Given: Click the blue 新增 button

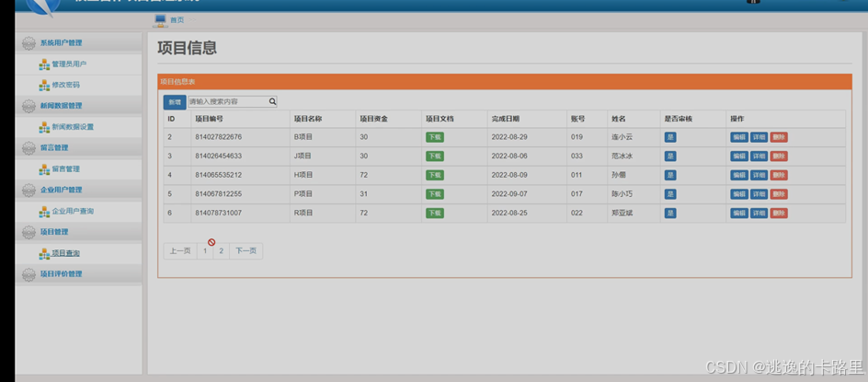Looking at the screenshot, I should tap(175, 102).
